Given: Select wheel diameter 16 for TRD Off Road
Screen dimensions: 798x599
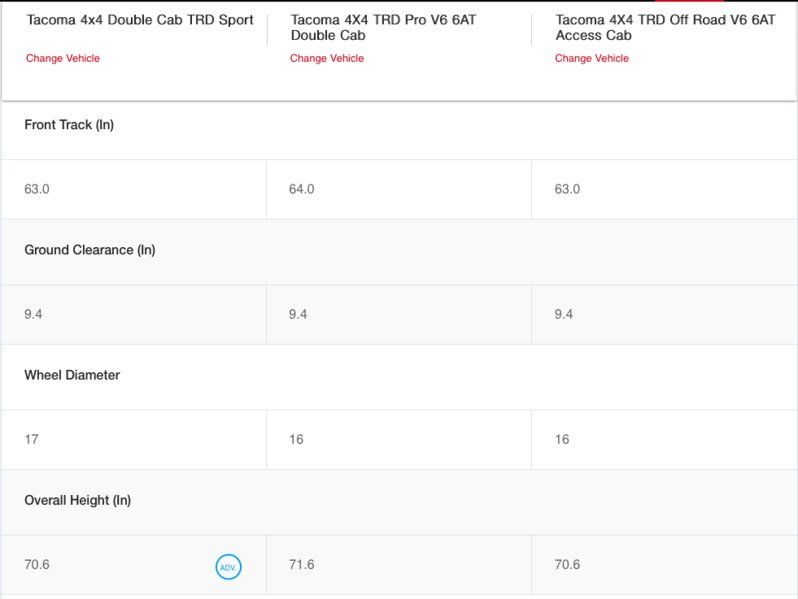Looking at the screenshot, I should pos(562,440).
